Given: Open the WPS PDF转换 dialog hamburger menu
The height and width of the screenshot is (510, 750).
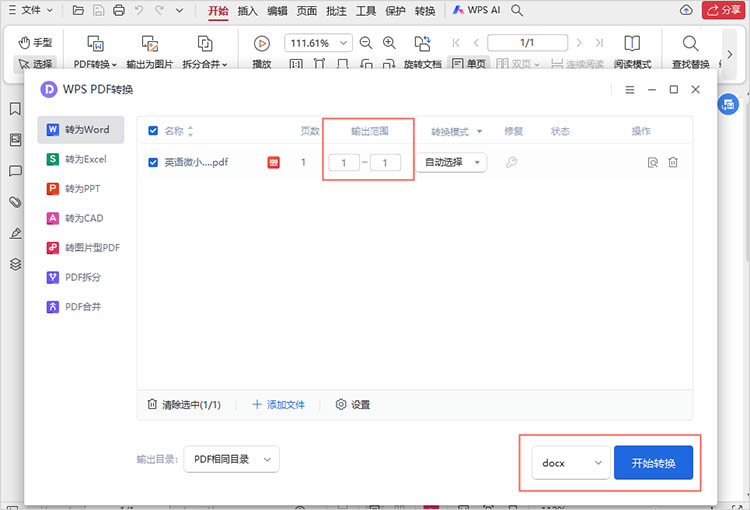Looking at the screenshot, I should 629,89.
